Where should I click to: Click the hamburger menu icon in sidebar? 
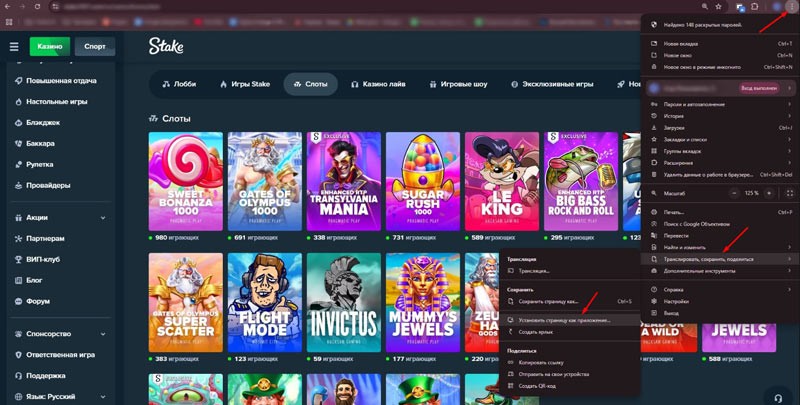(13, 46)
